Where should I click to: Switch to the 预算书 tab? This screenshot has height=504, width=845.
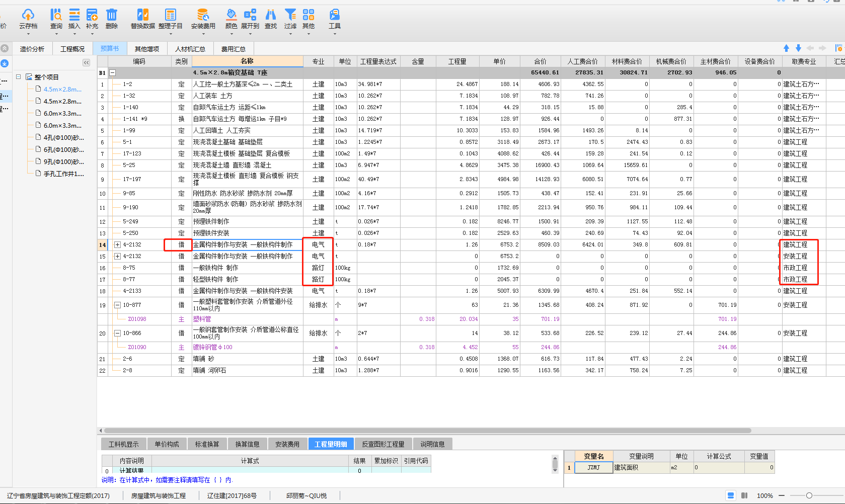click(110, 49)
